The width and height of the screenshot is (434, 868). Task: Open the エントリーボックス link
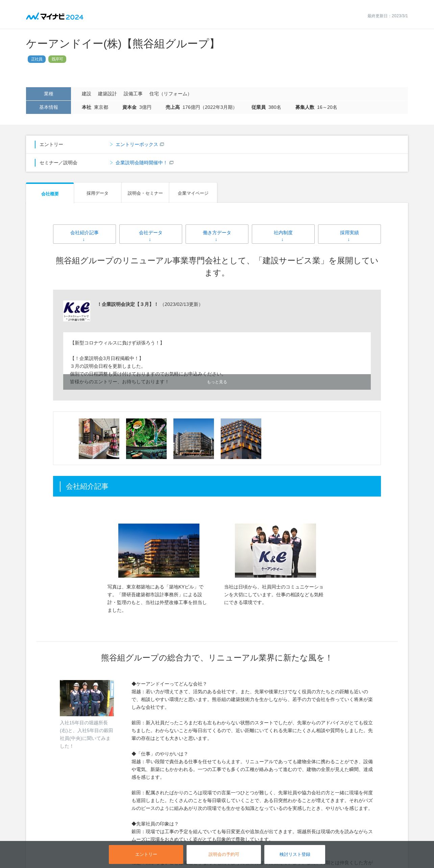137,144
